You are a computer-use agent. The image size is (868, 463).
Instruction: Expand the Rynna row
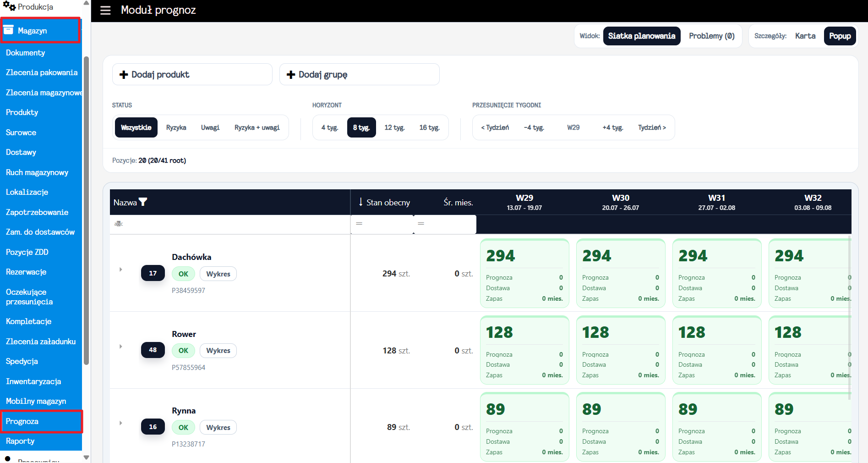point(121,423)
